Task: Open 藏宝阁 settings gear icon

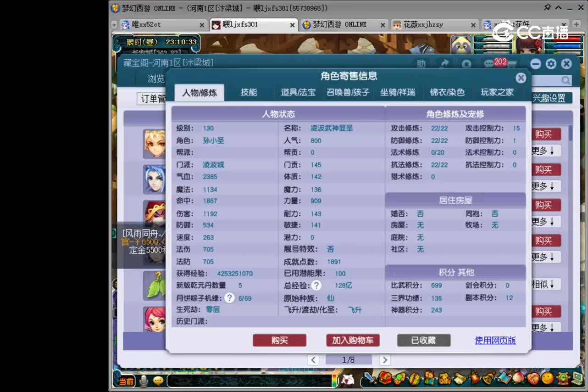Action: click(x=551, y=64)
